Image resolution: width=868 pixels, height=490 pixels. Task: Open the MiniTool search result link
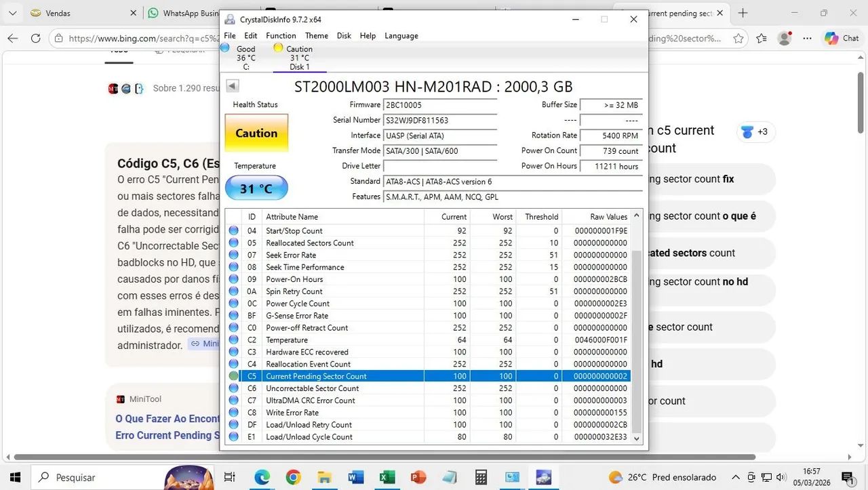click(167, 427)
